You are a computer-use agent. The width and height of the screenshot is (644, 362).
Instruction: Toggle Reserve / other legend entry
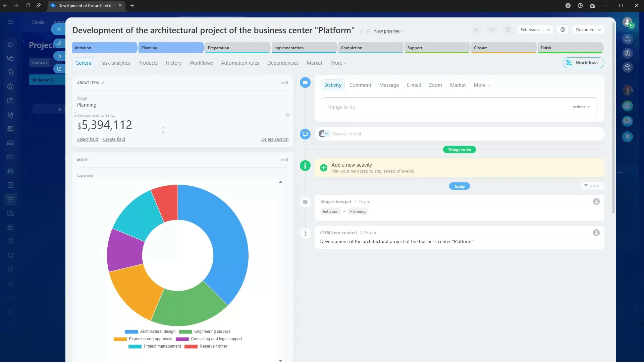[x=206, y=346]
